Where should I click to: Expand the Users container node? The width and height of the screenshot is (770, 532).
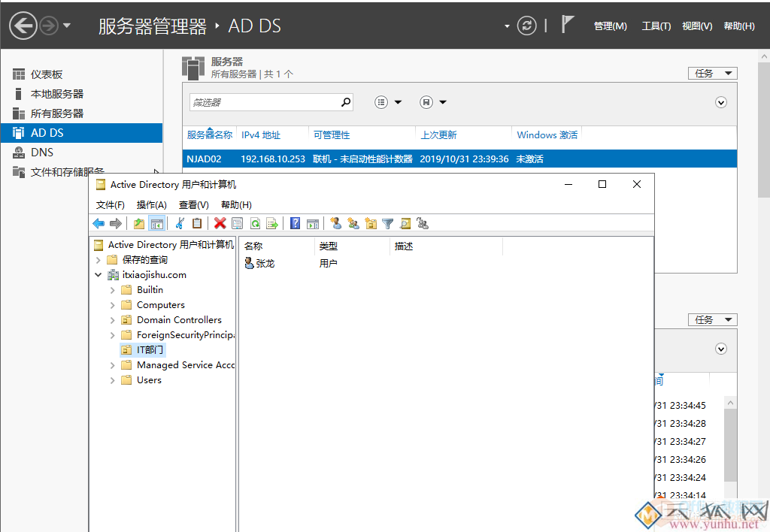tap(113, 380)
